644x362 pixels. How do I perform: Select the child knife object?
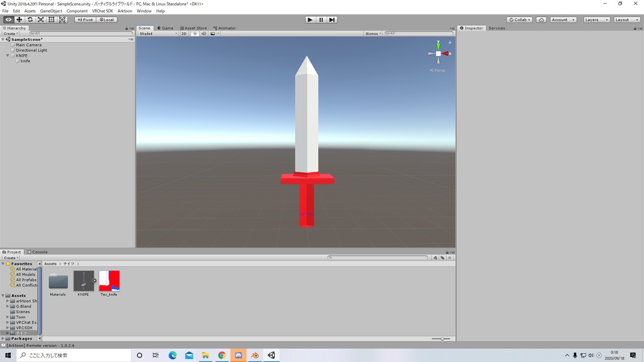coord(25,61)
